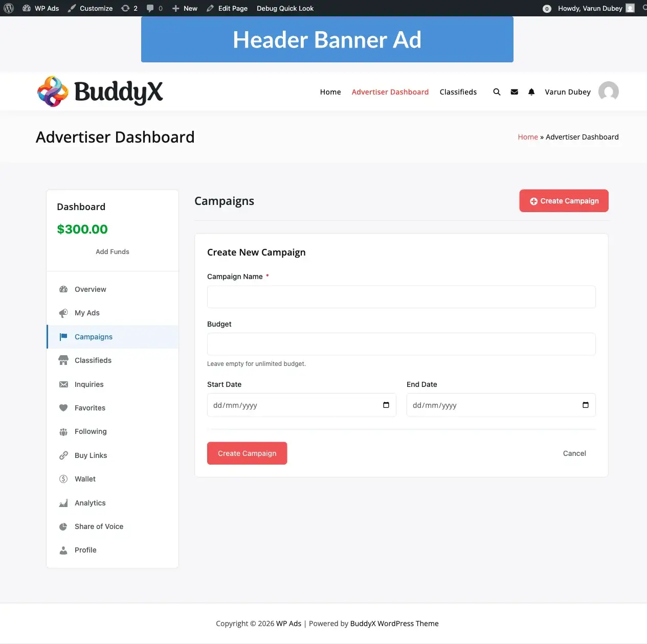Open Inquiries in the dashboard sidebar
The image size is (647, 644).
click(113, 384)
